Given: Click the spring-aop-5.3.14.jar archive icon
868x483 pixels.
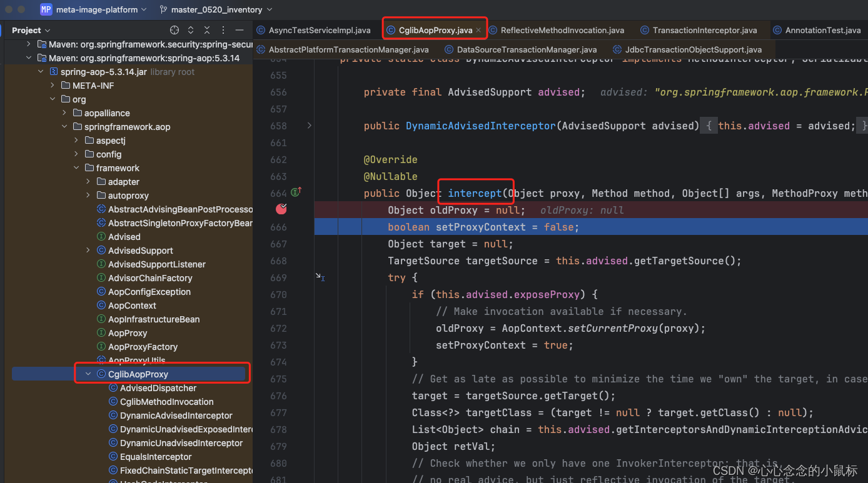Looking at the screenshot, I should point(54,72).
